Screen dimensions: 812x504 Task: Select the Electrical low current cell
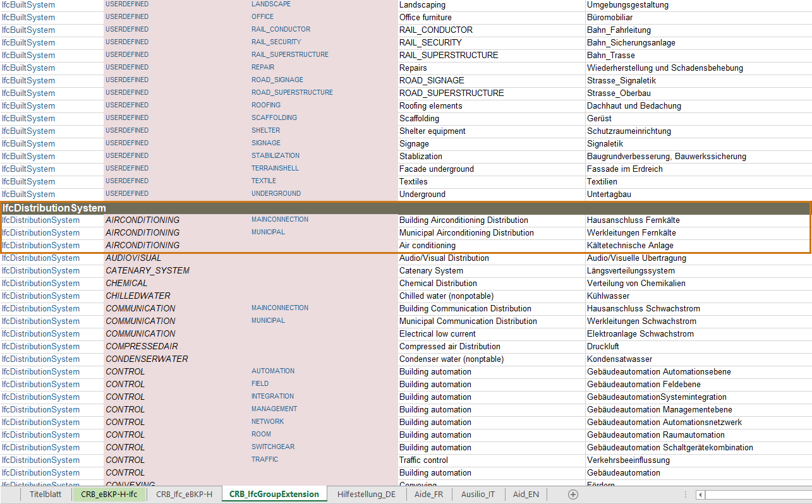[491, 333]
